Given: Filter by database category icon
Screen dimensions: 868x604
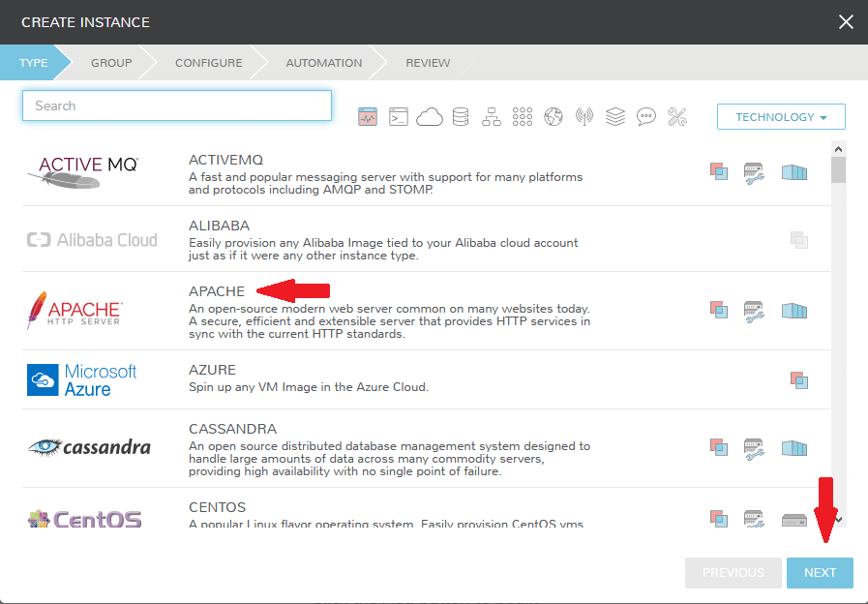Looking at the screenshot, I should (461, 117).
